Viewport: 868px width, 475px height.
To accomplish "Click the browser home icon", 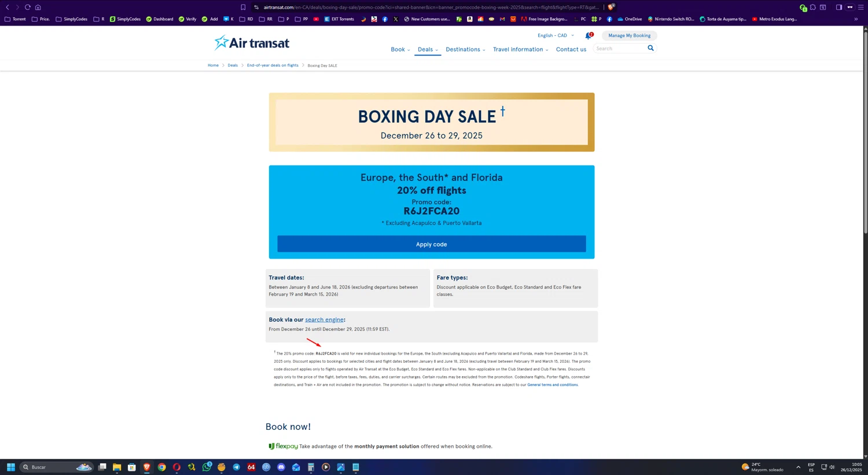I will coord(38,8).
